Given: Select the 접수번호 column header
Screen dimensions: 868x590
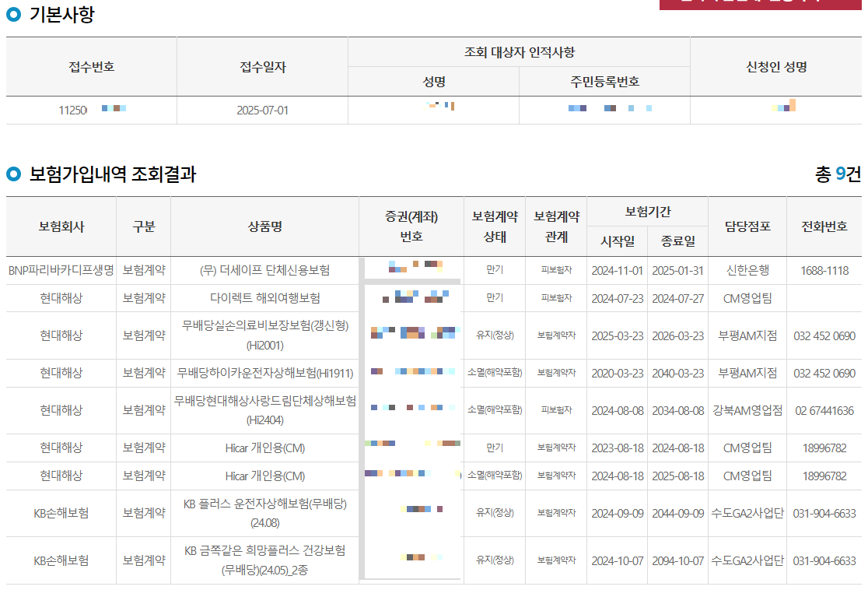Looking at the screenshot, I should (x=91, y=67).
